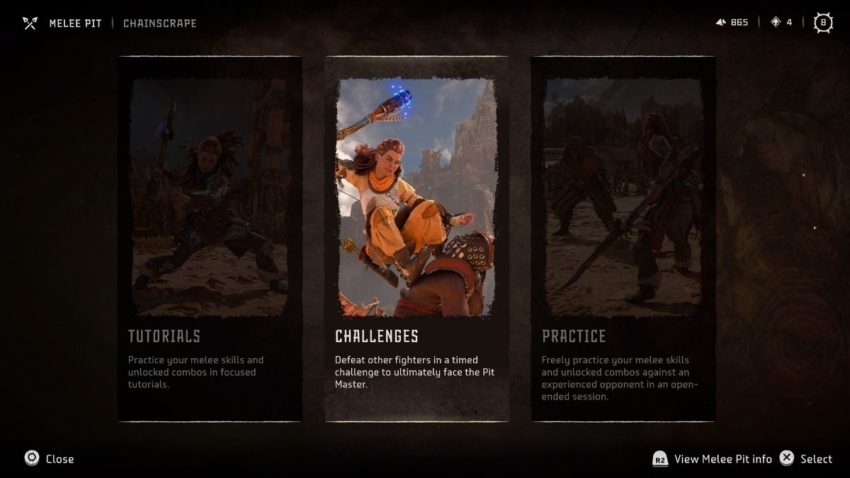Open the Practice heading
Screen dimensions: 850x478
click(x=574, y=337)
